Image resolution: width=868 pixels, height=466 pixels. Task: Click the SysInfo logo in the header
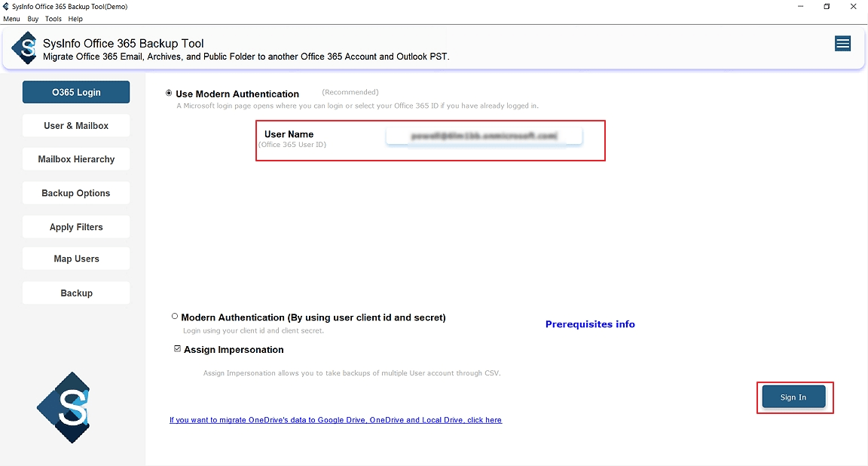point(25,48)
